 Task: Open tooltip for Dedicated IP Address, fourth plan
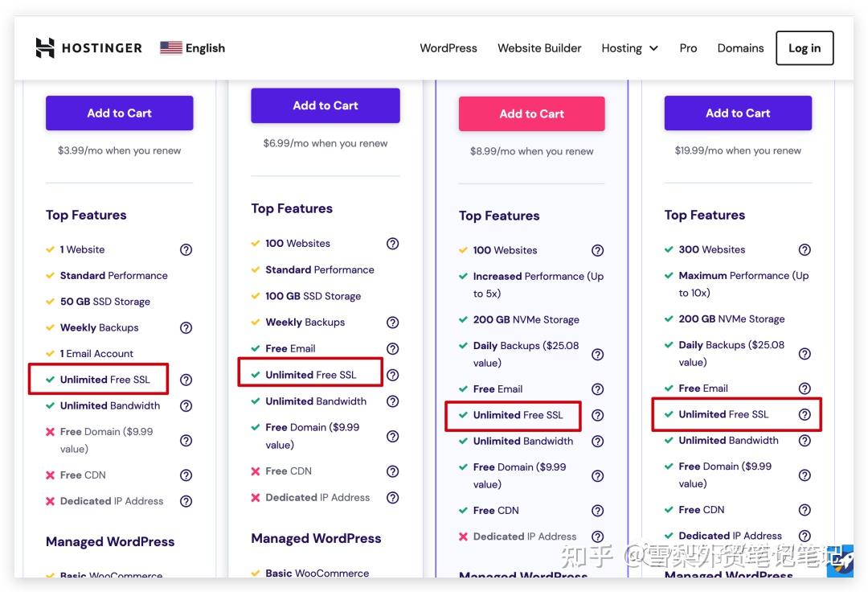click(805, 536)
